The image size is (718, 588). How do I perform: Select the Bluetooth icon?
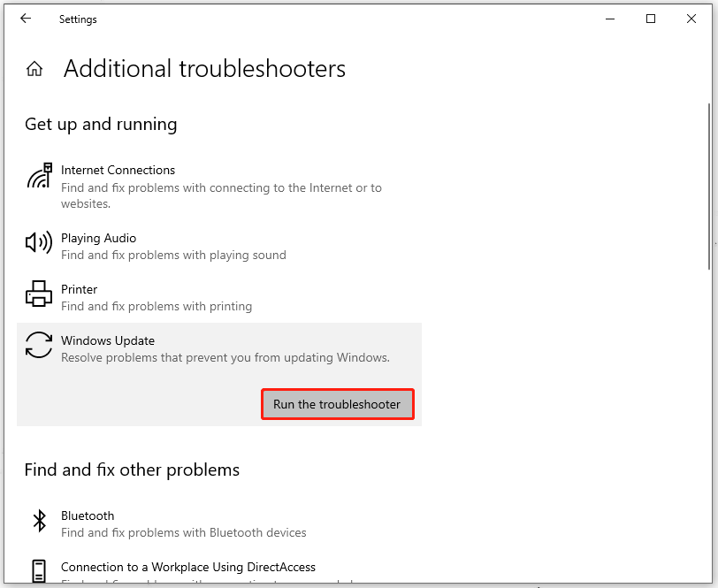(40, 521)
